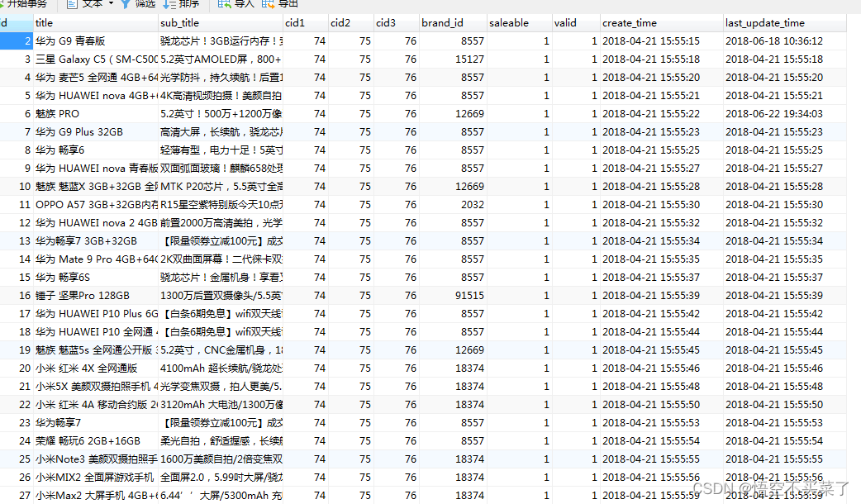Select id cell 19

16,349
